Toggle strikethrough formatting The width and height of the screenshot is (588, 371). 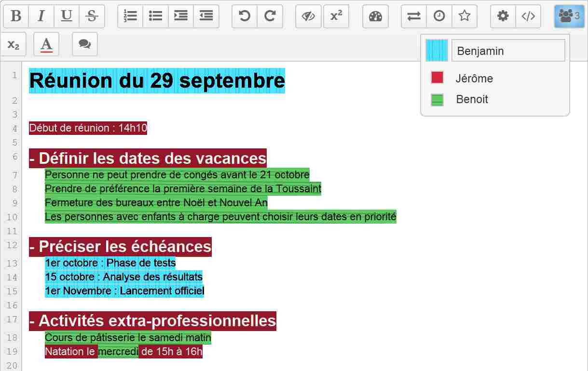92,16
